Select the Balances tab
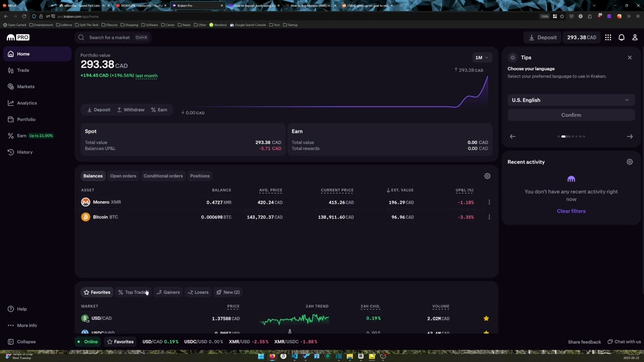Screen dimensions: 644x362 coord(93,176)
